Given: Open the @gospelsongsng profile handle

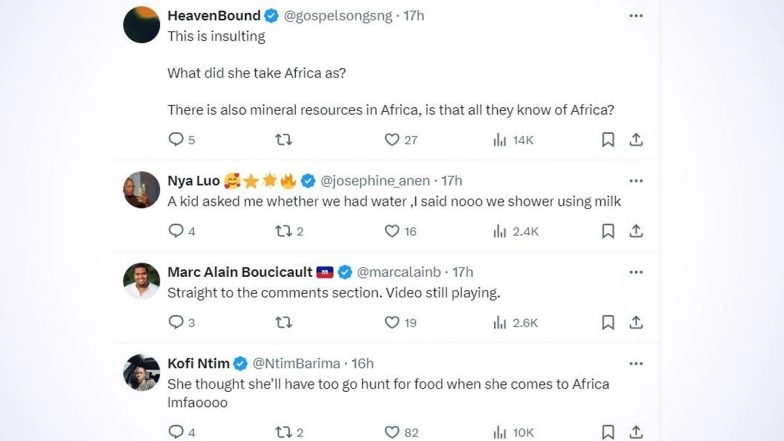Looking at the screenshot, I should click(341, 15).
